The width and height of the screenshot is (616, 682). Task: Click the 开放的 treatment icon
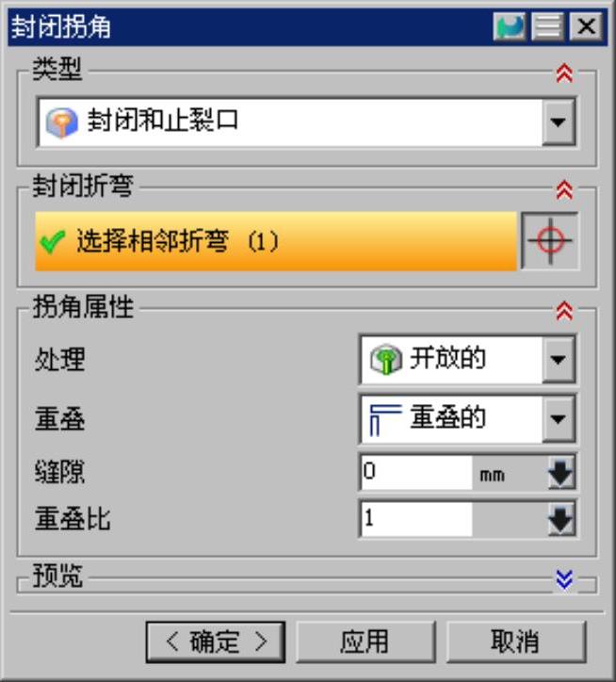tap(385, 359)
